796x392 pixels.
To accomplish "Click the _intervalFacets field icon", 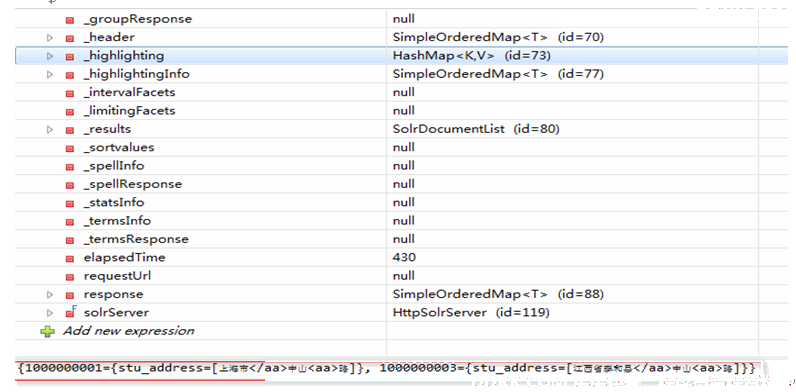I will click(x=70, y=93).
